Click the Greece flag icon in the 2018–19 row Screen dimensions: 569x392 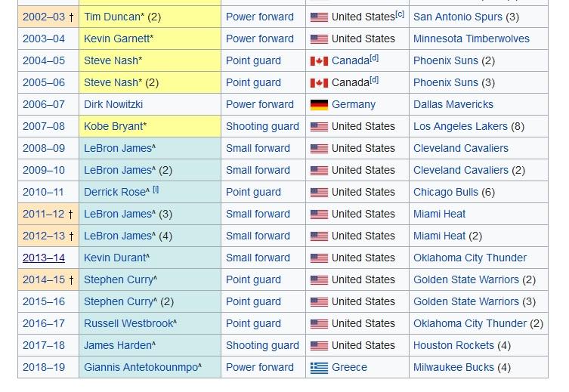[319, 368]
